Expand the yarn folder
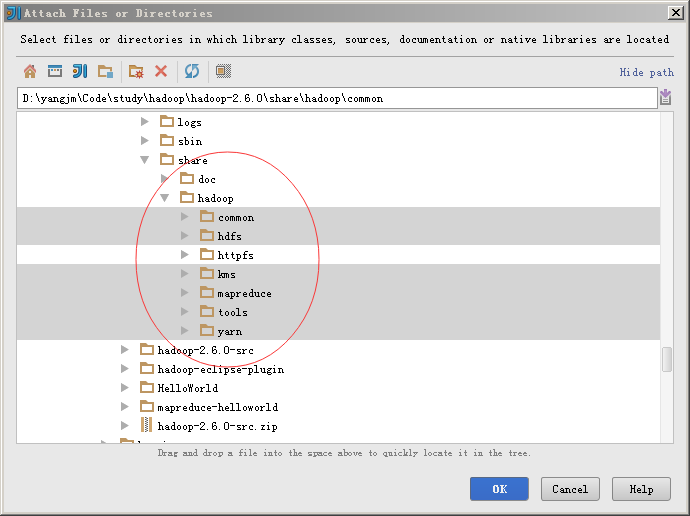 coord(185,330)
